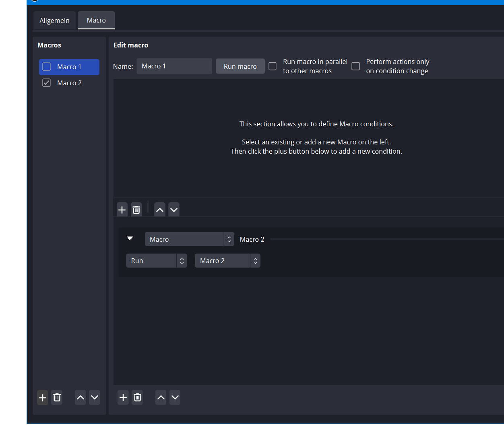The width and height of the screenshot is (504, 434).
Task: Collapse the condition using the disclosure triangle
Action: point(130,239)
